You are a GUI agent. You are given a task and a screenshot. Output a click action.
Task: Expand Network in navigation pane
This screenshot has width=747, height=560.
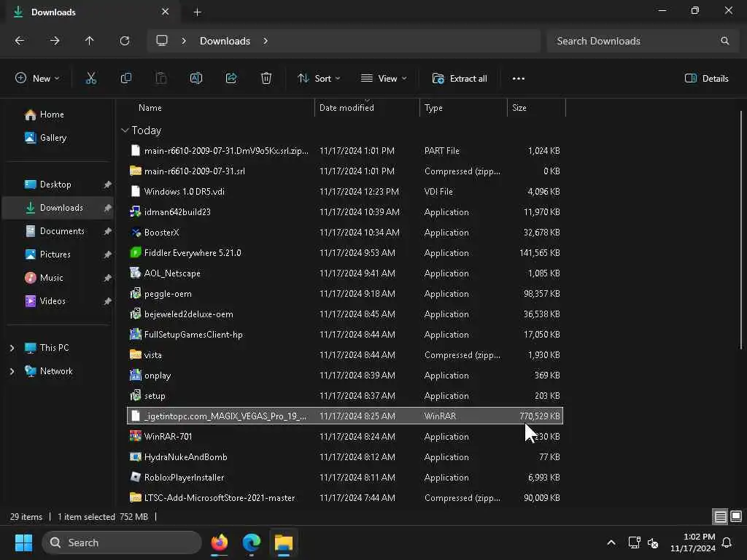tap(12, 371)
